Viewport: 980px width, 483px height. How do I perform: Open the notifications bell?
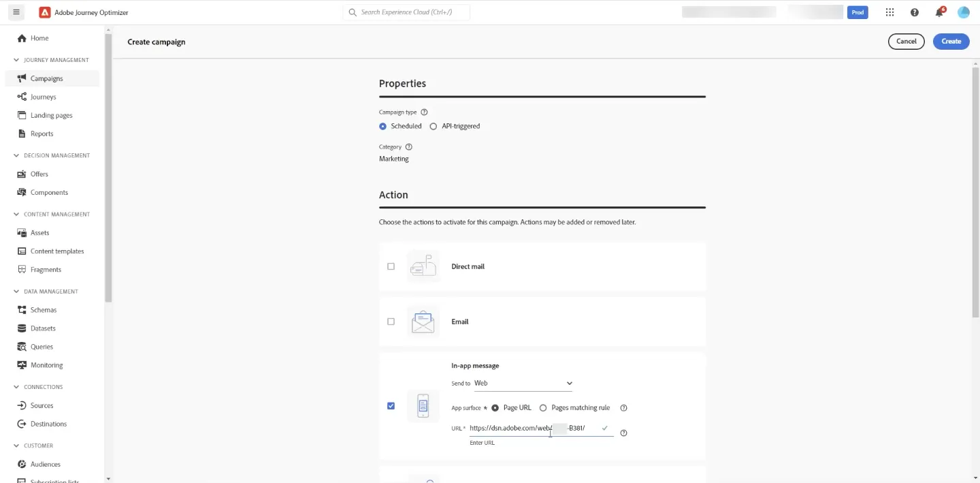point(940,12)
